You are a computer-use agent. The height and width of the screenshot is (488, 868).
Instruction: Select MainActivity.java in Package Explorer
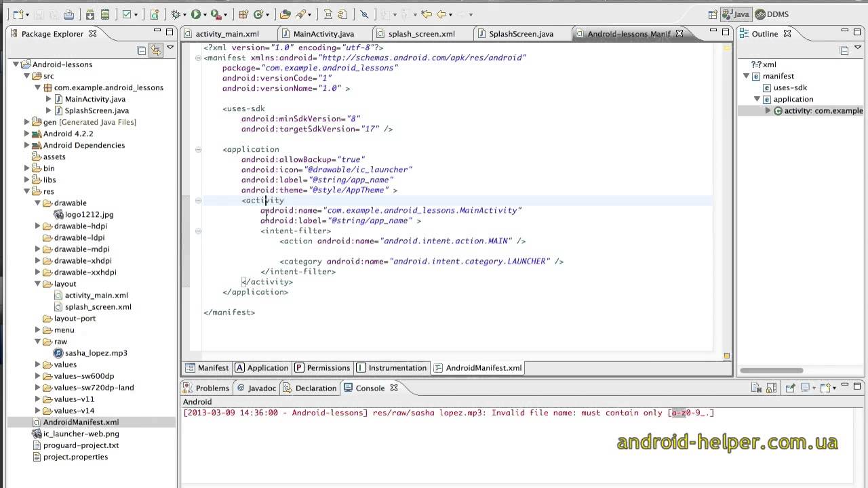95,99
